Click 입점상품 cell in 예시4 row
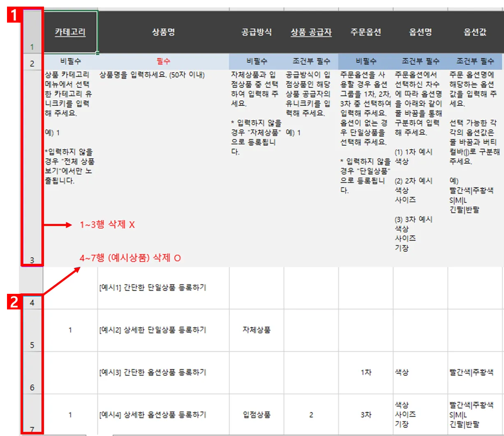504x436 pixels. [257, 415]
